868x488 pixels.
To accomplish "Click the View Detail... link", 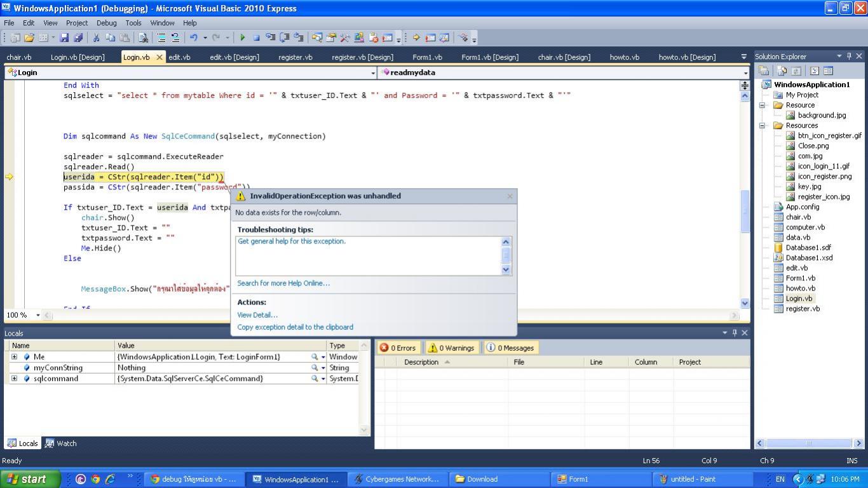I will coord(257,315).
